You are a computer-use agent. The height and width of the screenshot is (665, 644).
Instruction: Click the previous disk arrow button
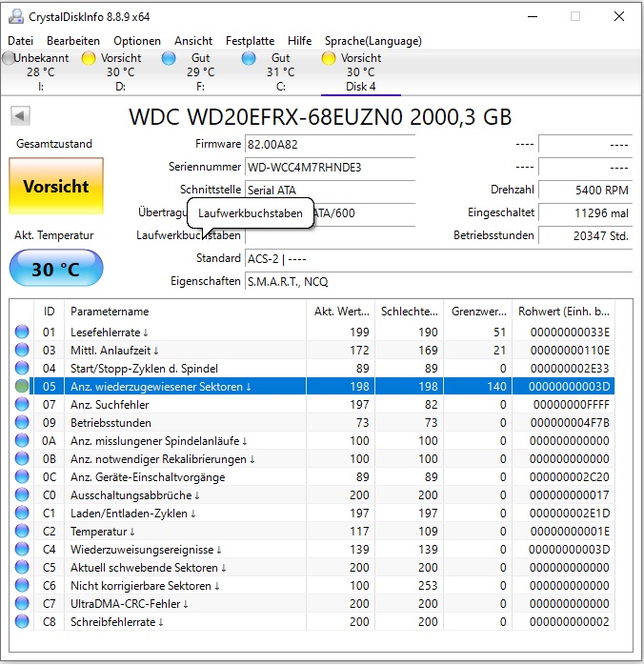pos(20,116)
